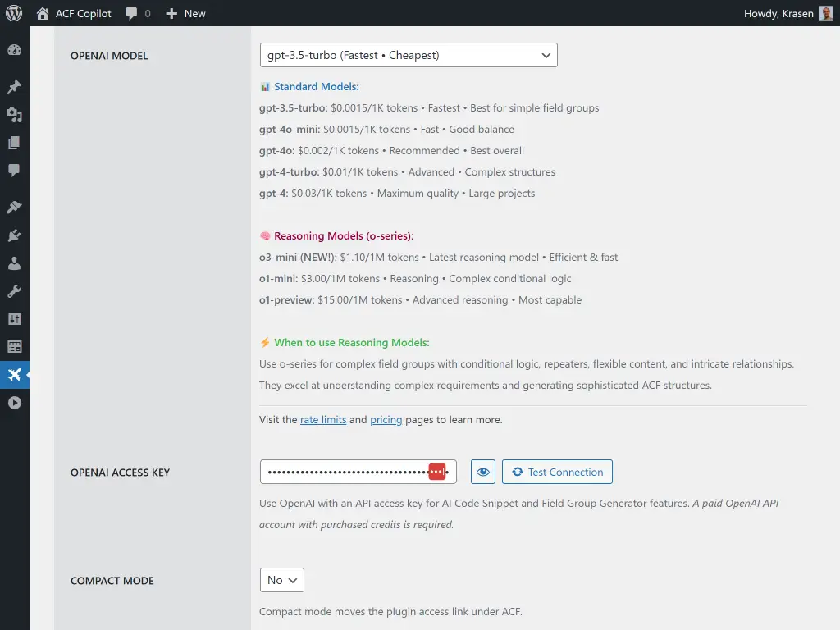This screenshot has height=630, width=840.
Task: Open the New menu in the top bar
Action: [x=185, y=12]
